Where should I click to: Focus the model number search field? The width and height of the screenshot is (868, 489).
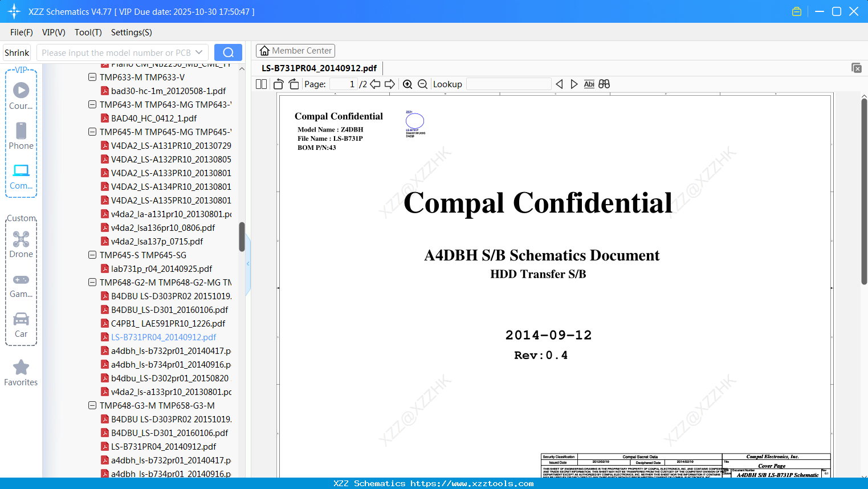tap(116, 52)
